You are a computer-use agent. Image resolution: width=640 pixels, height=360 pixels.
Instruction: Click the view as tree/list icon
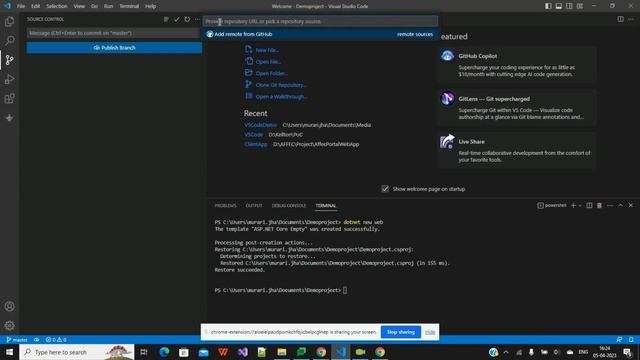coord(166,19)
